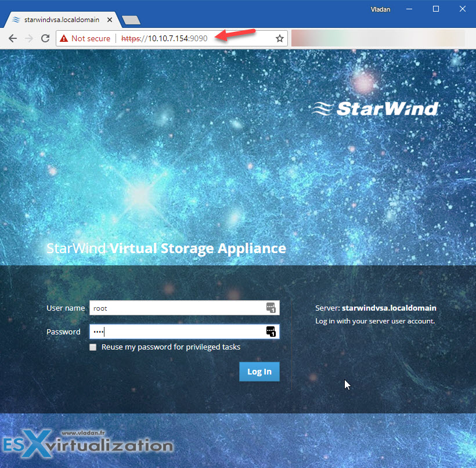Viewport: 476px width, 468px height.
Task: Reload the page with the refresh icon
Action: click(45, 38)
